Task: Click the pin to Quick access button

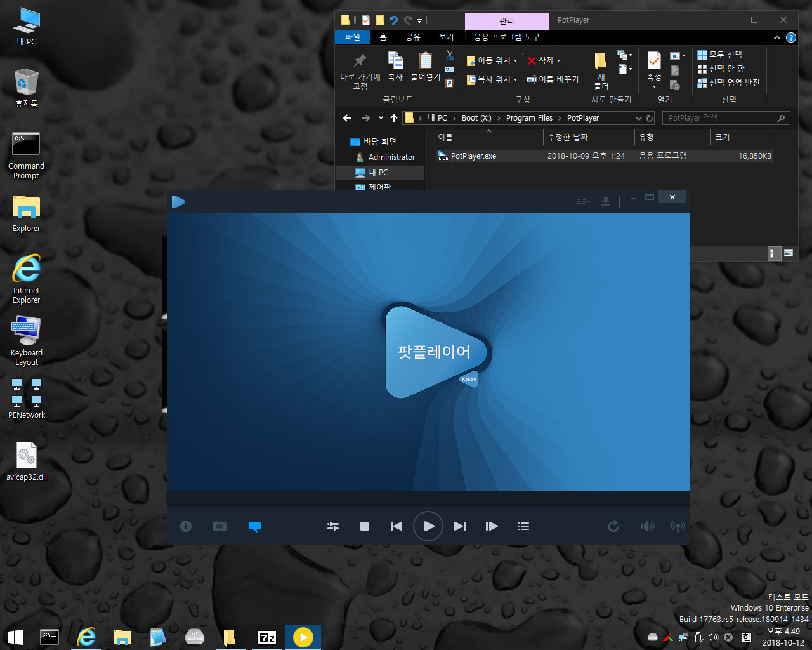Action: click(360, 71)
